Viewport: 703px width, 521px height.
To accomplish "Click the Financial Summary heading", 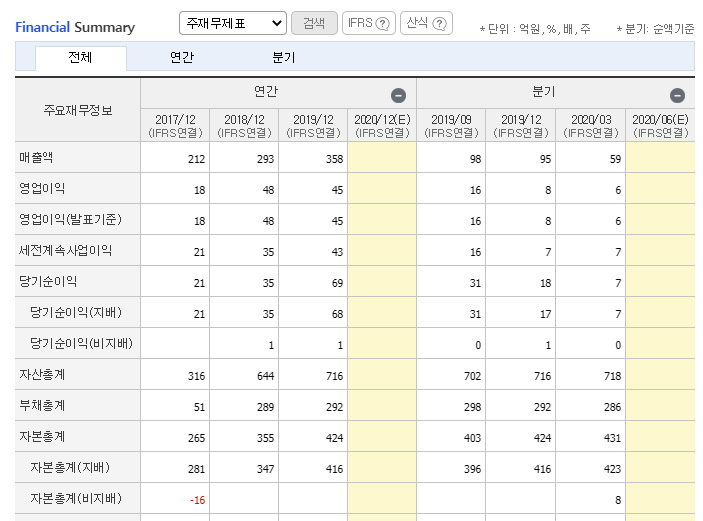I will click(x=75, y=27).
